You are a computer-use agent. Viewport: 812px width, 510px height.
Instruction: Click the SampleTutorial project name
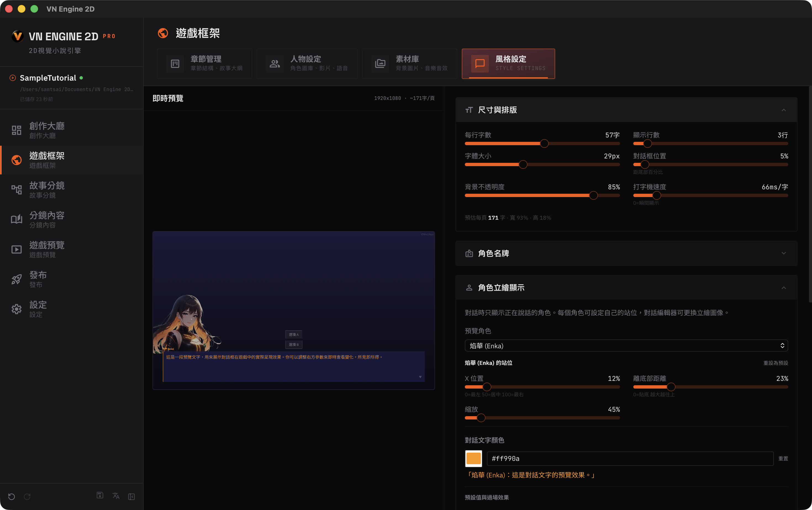[48, 78]
